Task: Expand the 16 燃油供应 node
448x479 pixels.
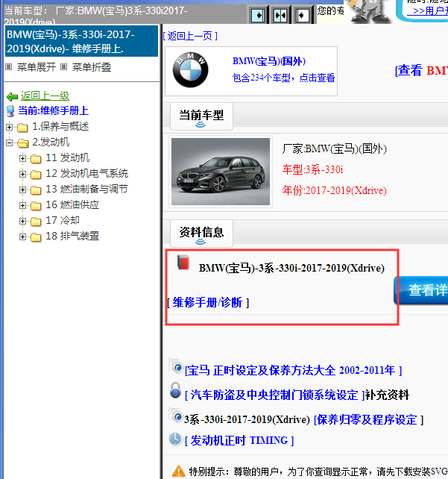Action: pos(22,205)
